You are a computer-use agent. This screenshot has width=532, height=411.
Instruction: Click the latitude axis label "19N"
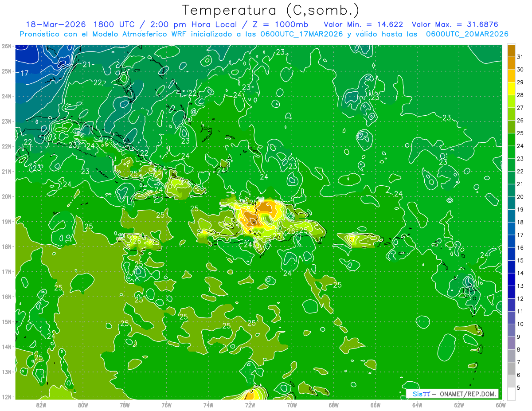pos(7,221)
